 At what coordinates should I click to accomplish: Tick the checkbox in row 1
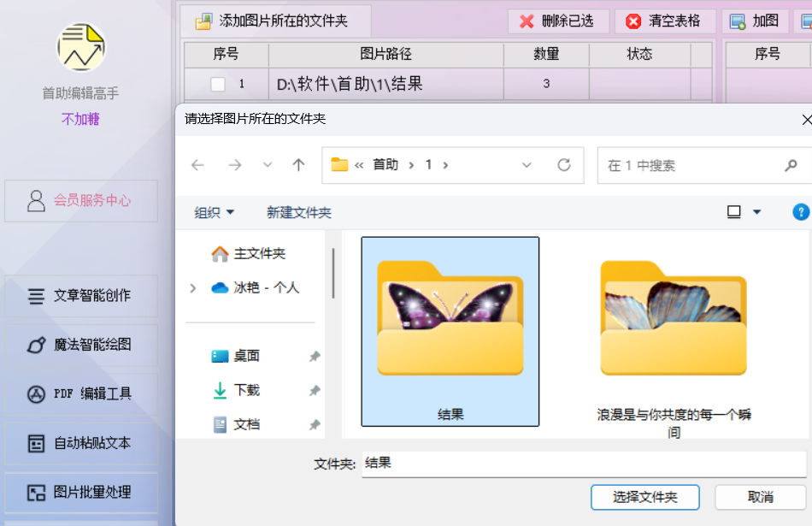218,84
